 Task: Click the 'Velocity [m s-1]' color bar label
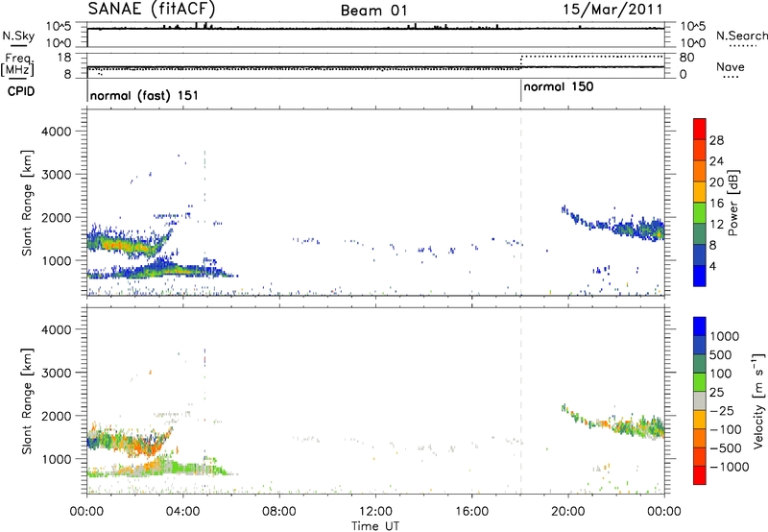click(x=758, y=400)
